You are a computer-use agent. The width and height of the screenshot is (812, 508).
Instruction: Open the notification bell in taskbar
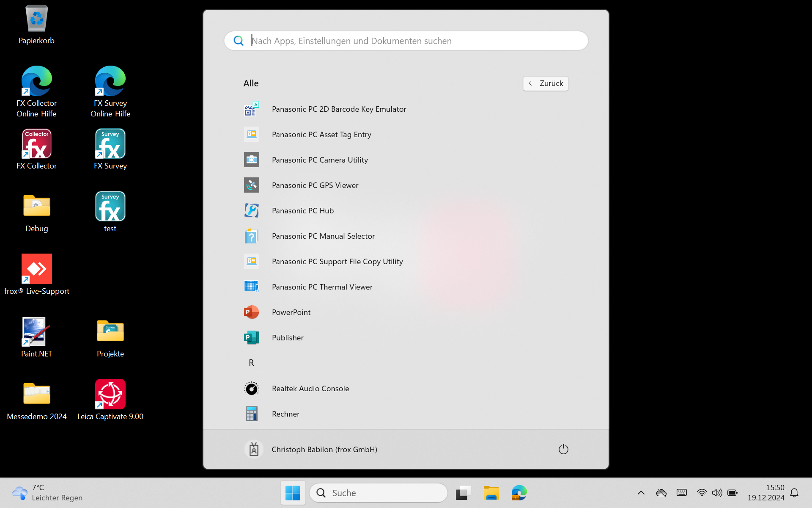pyautogui.click(x=794, y=493)
